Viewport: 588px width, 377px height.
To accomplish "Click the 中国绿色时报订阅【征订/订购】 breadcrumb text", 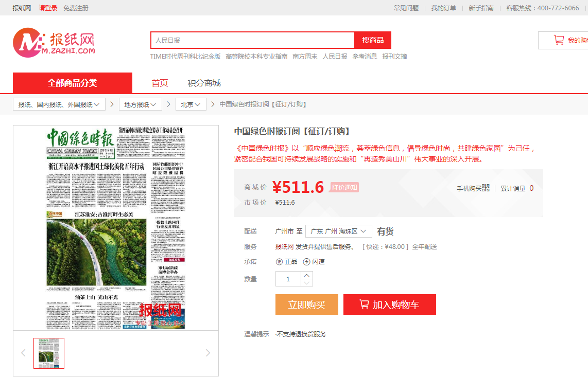I will point(263,104).
